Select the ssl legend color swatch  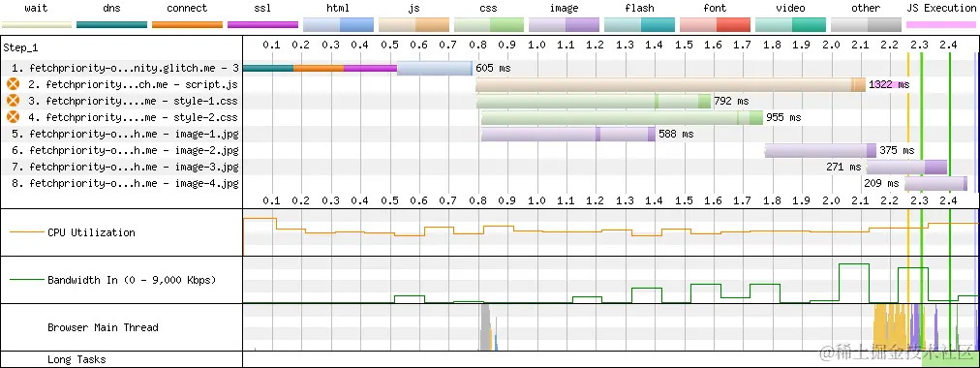263,25
